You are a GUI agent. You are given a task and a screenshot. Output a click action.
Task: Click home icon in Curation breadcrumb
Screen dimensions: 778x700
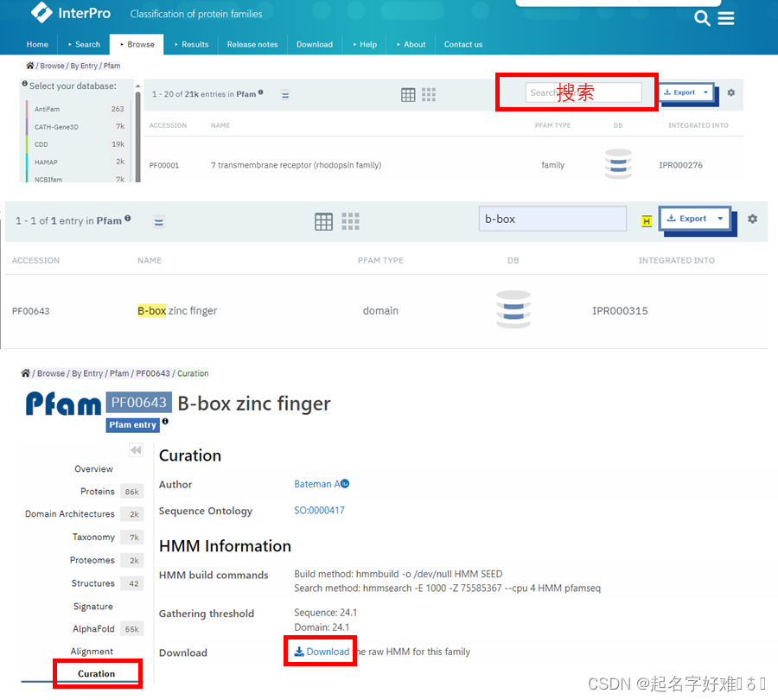coord(25,373)
